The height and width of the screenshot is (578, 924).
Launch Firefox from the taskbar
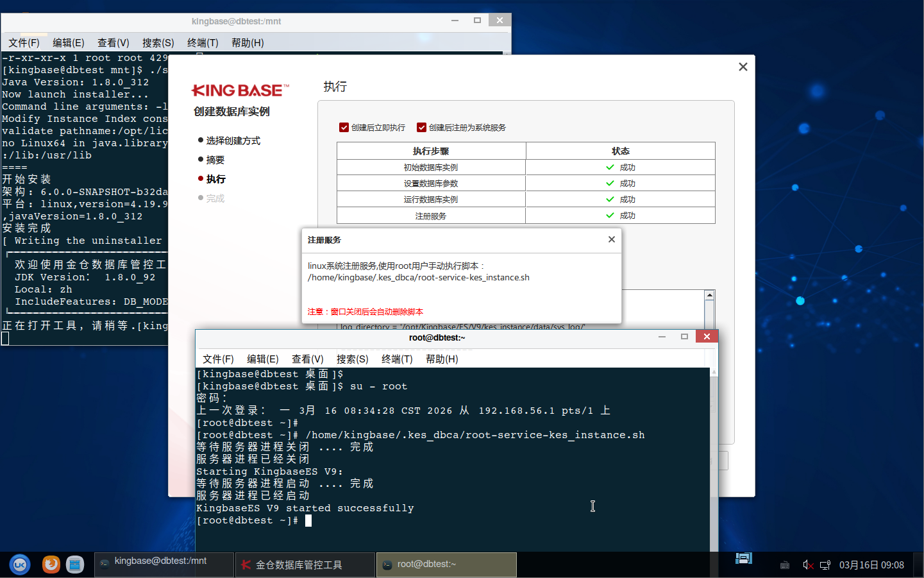(51, 565)
